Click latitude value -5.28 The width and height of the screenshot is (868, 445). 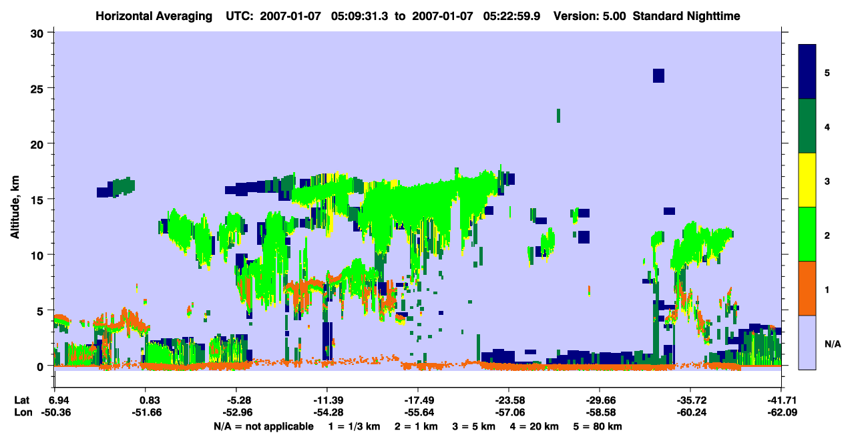[239, 400]
